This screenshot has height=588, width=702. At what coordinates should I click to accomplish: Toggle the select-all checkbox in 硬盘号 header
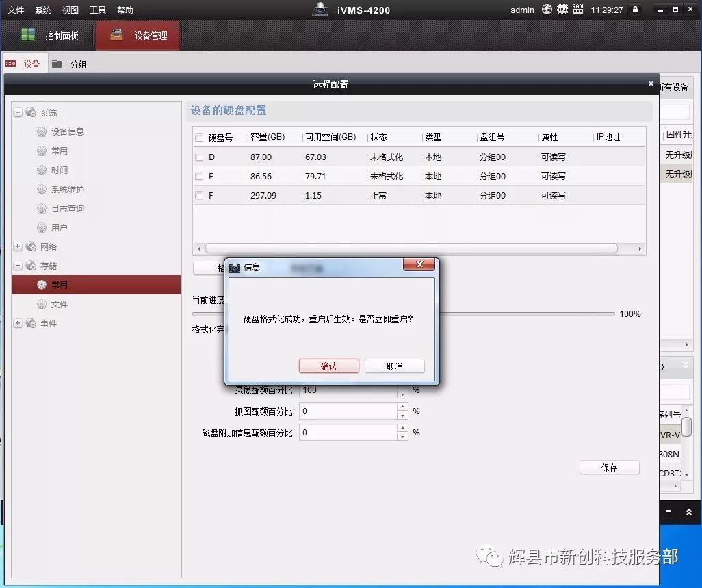click(x=199, y=138)
